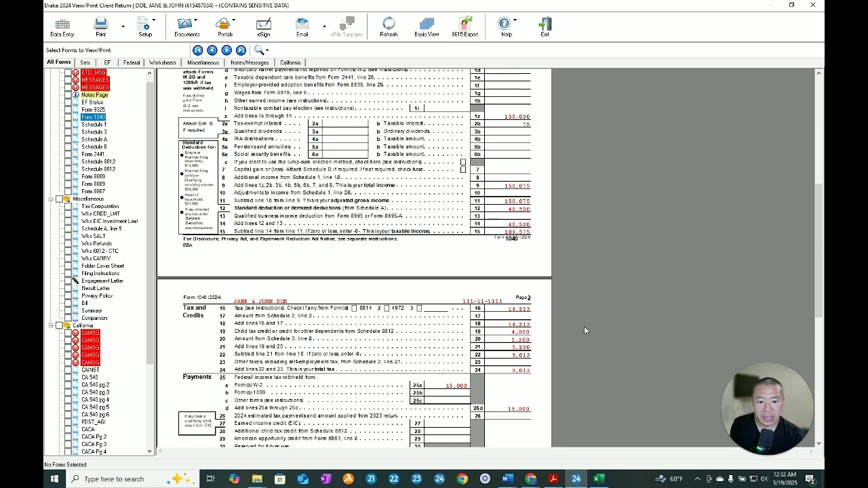The height and width of the screenshot is (488, 868).
Task: Select CAINST in the California tree
Action: point(90,370)
